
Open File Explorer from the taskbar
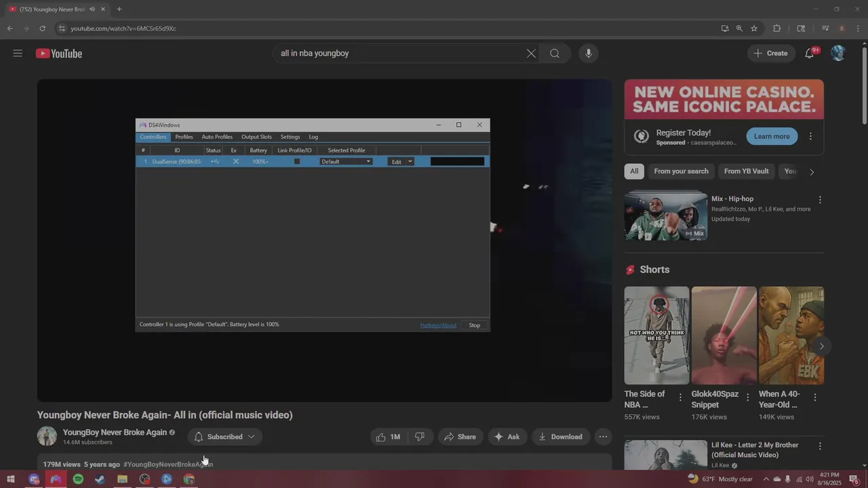(x=122, y=479)
